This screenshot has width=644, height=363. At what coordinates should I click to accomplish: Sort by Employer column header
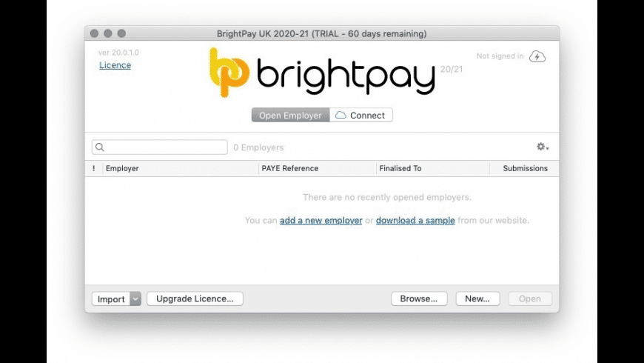pos(181,169)
